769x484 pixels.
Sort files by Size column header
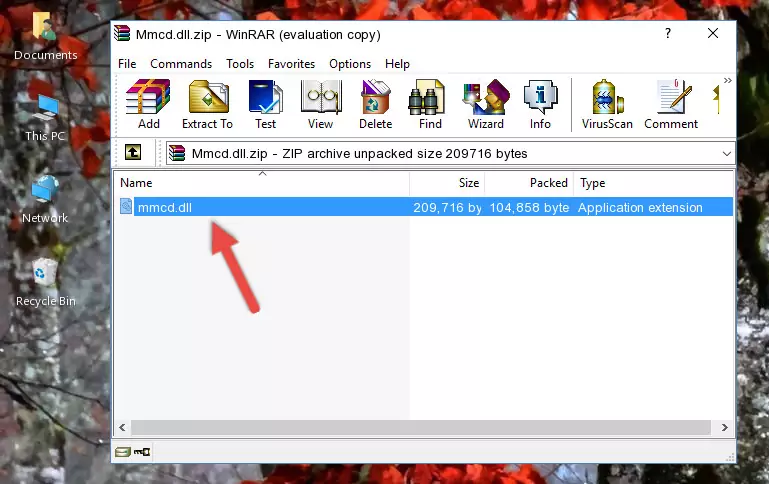447,183
